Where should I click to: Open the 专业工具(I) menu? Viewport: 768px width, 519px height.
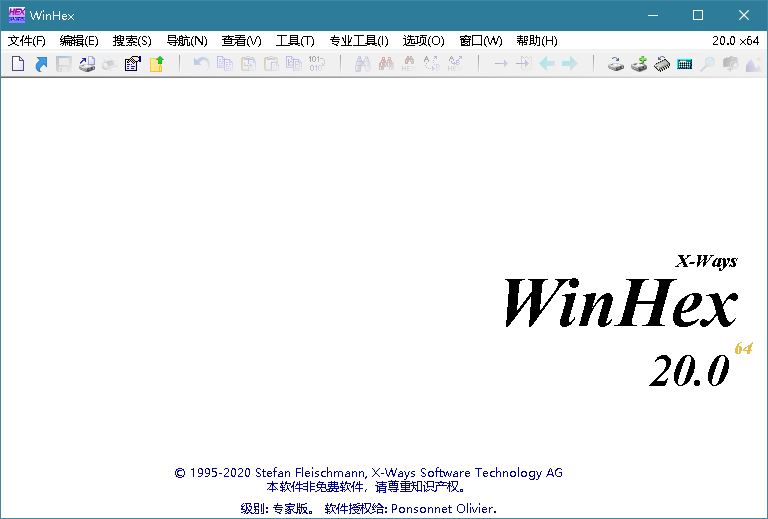pyautogui.click(x=359, y=41)
